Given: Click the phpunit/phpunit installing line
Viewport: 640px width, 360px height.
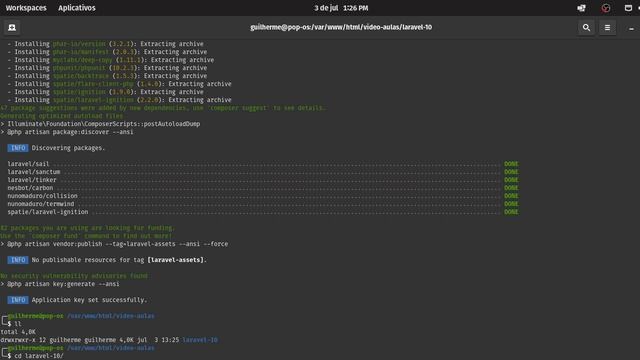Looking at the screenshot, I should 107,68.
